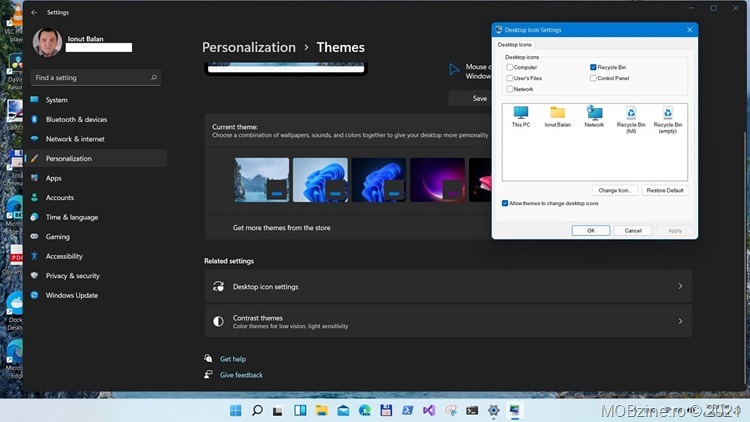This screenshot has width=750, height=422.
Task: Confirm dialog with OK button
Action: (591, 231)
